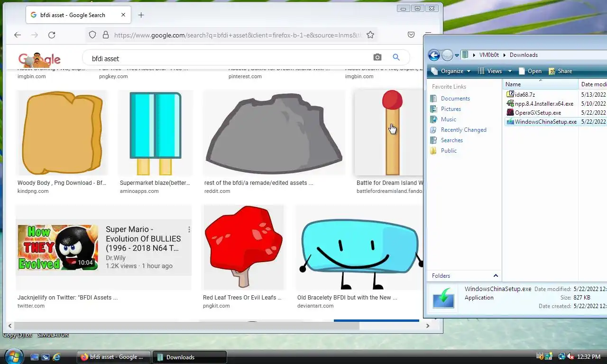
Task: Open the Windows Start orb
Action: [x=13, y=356]
